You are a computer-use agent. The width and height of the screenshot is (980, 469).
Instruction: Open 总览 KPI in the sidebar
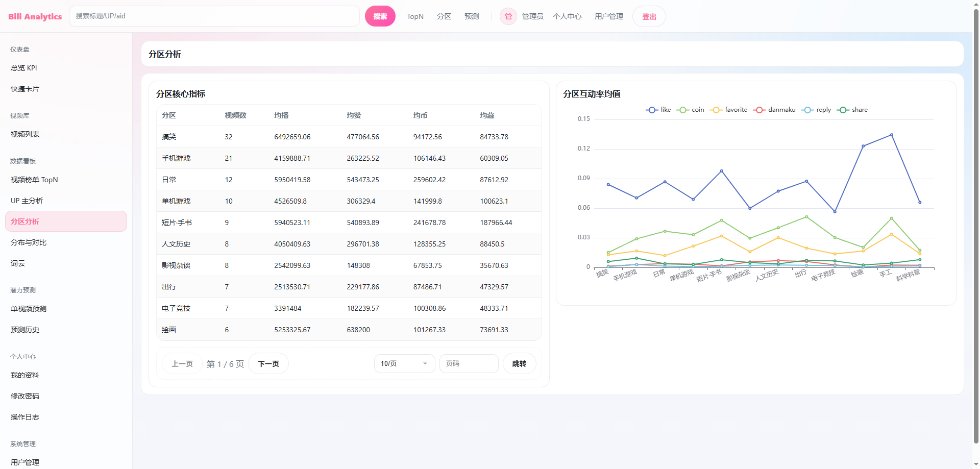pos(24,68)
